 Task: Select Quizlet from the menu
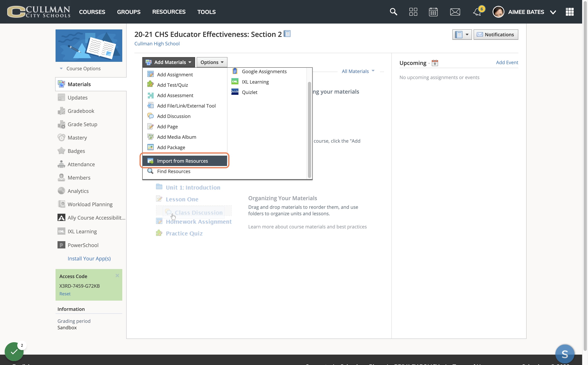coord(250,92)
